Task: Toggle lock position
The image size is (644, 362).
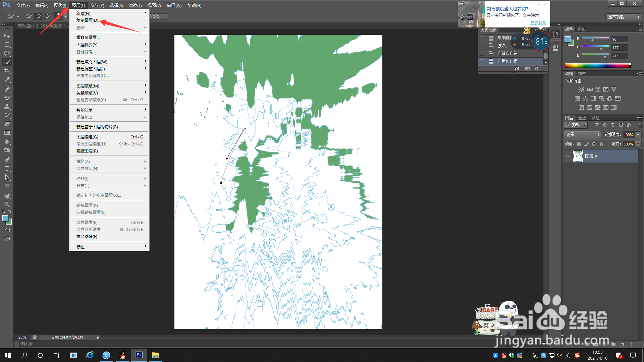Action: [x=594, y=144]
